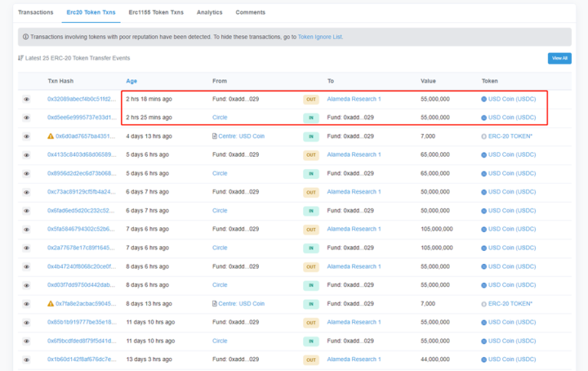The image size is (588, 371).
Task: Click eye icon for transaction 0xd5ee6e9995737e33d1
Action: pos(26,118)
